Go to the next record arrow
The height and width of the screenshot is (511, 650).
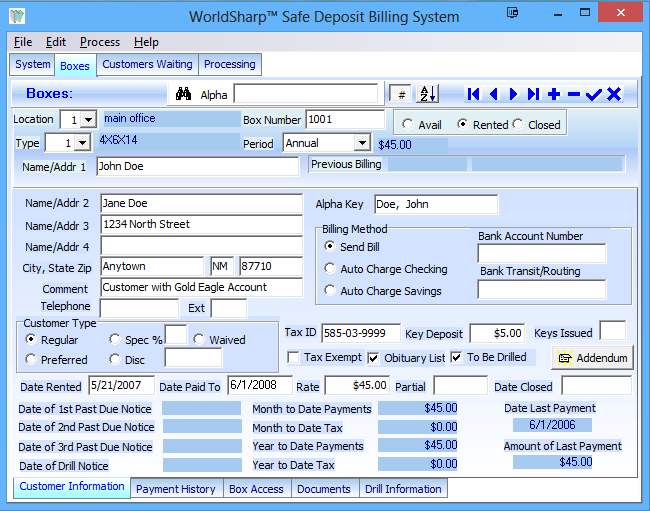[x=513, y=94]
